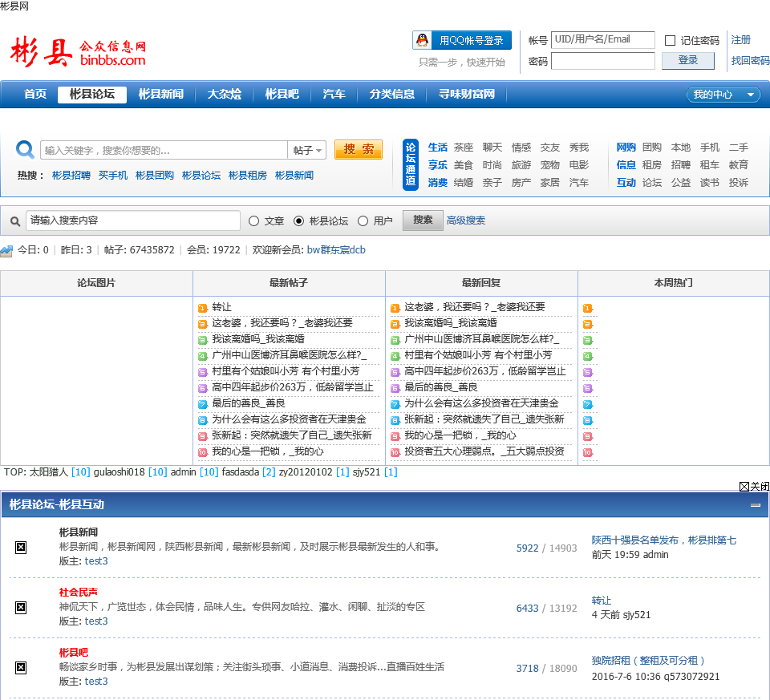Click moderator test3 under 彬县吧

pos(96,682)
